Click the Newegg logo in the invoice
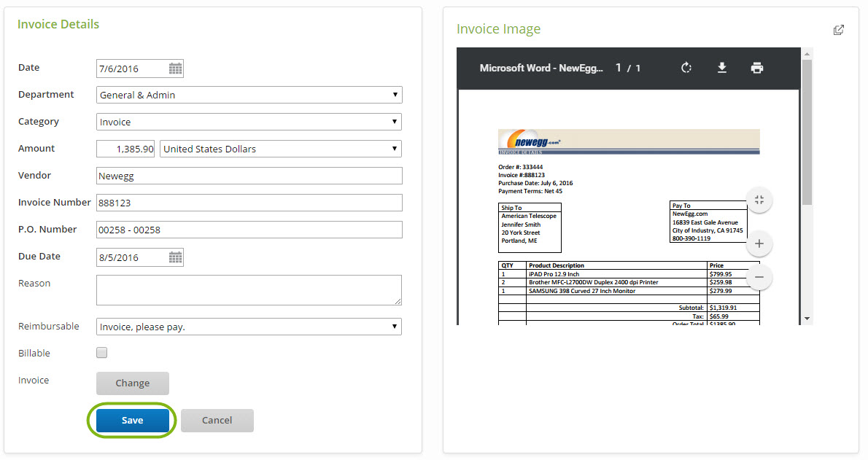 [534, 141]
